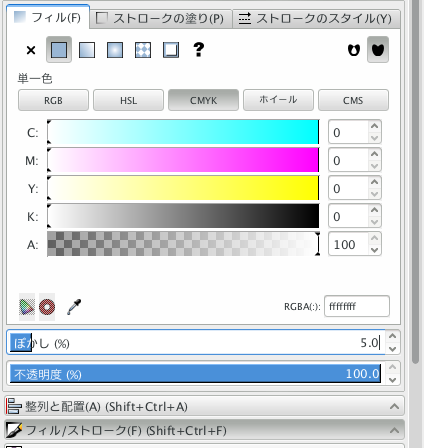Viewport: 424px width, 448px height.
Task: Click the C value field
Action: point(348,132)
